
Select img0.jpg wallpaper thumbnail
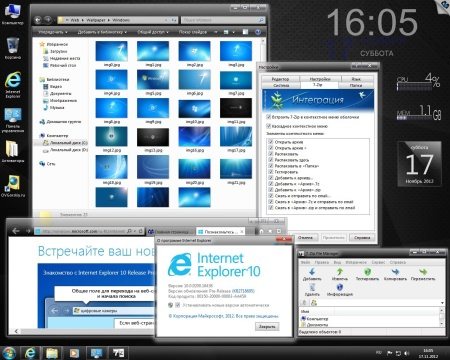coord(111,51)
